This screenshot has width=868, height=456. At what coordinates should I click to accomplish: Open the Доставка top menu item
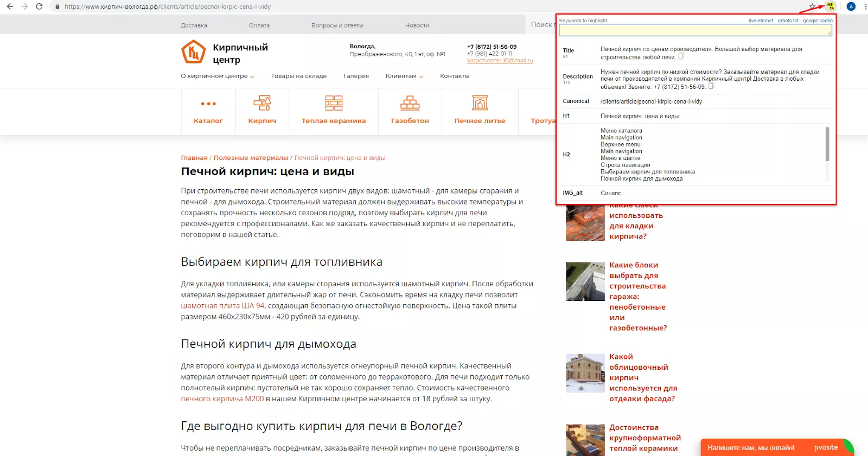click(194, 25)
